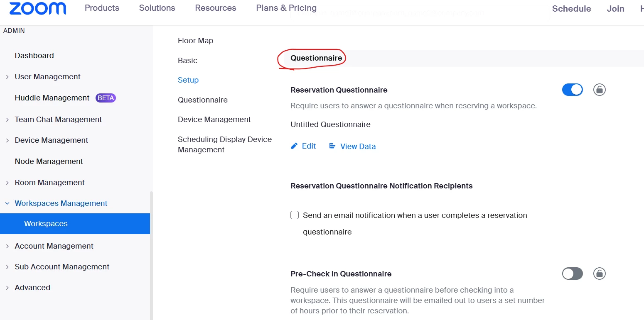The image size is (644, 320).
Task: Expand Team Chat Management chevron
Action: point(7,120)
